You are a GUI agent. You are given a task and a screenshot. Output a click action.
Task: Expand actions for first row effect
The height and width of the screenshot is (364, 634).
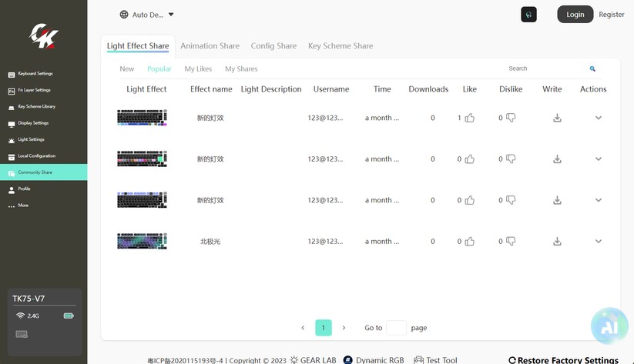(x=599, y=118)
